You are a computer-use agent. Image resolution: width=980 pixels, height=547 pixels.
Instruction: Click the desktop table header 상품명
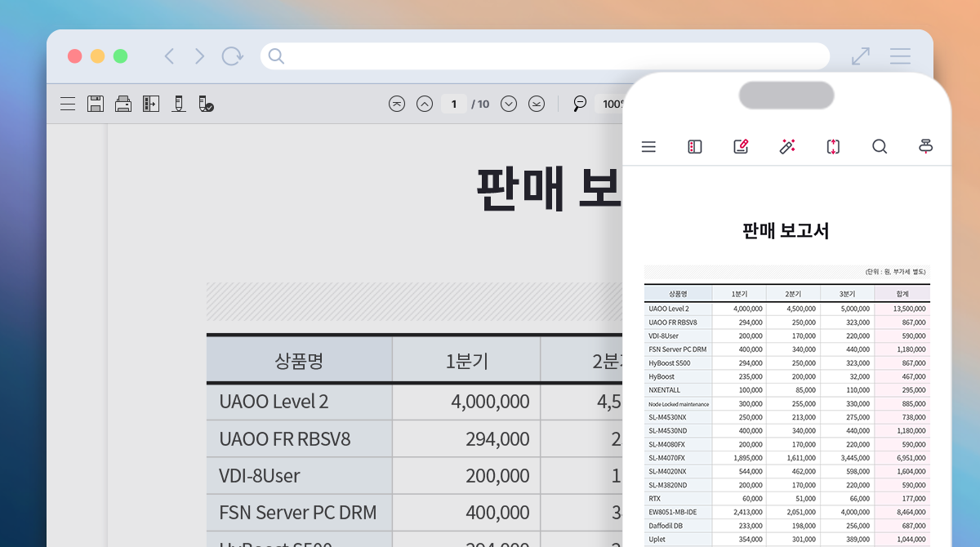tap(299, 361)
